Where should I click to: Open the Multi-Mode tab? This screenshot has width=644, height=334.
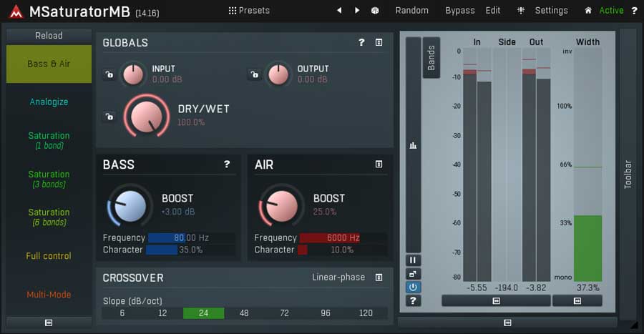coord(49,294)
